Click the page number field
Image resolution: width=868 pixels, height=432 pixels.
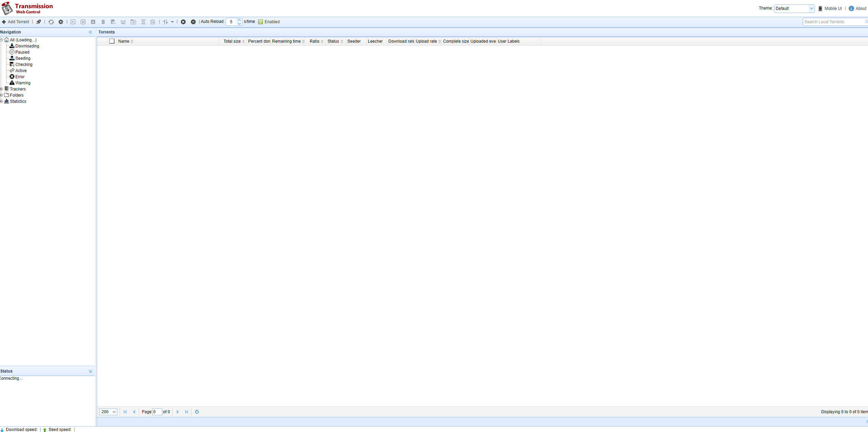157,412
